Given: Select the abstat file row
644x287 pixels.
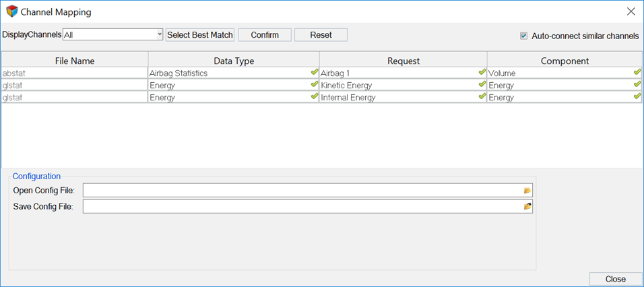Looking at the screenshot, I should [75, 73].
